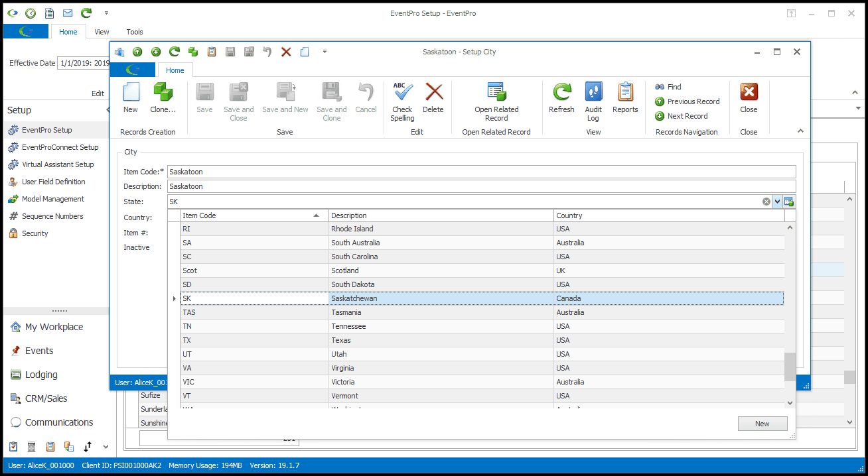Open Related Record from the ribbon
Viewport: 868px width, 476px height.
click(496, 102)
